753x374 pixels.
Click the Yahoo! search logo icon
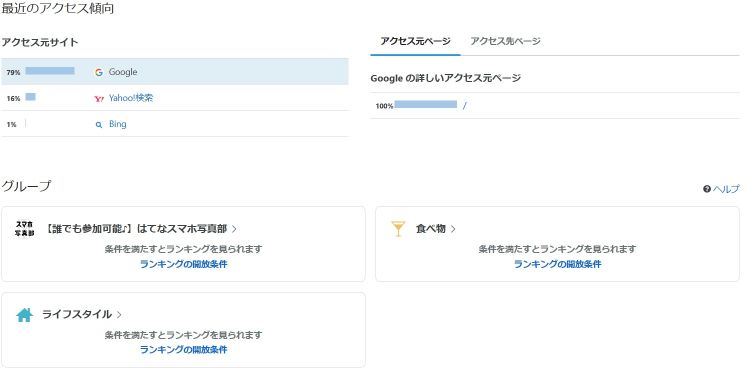[99, 99]
